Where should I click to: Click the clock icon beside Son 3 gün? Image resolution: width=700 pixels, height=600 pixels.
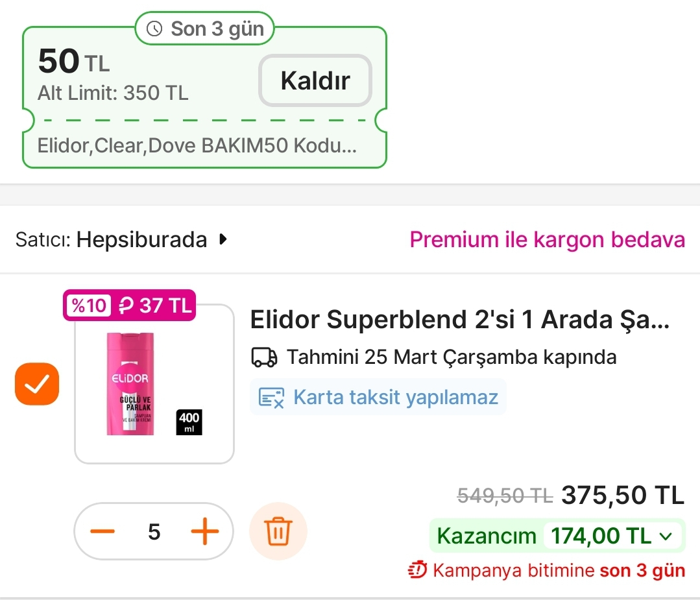pos(154,29)
